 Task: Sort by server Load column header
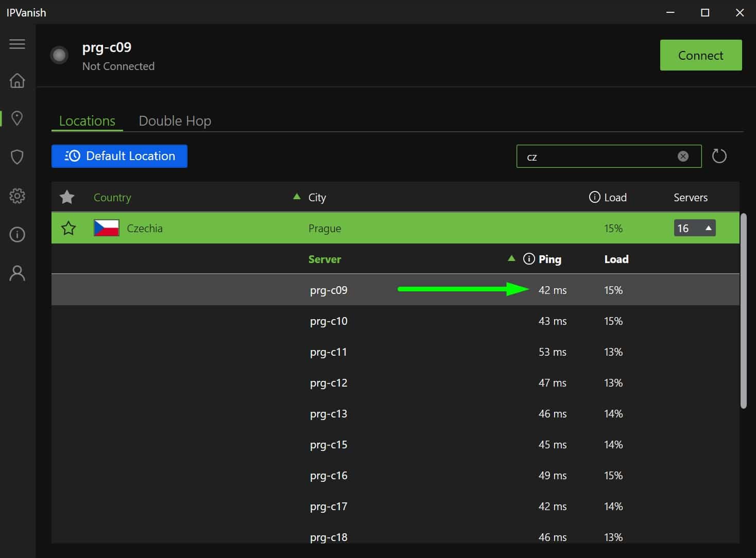click(616, 259)
